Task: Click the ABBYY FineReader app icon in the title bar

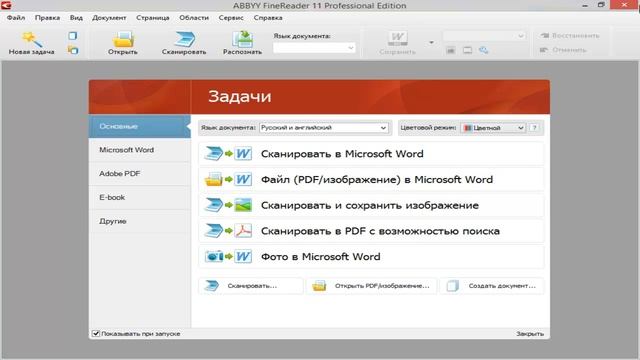Action: (6, 5)
